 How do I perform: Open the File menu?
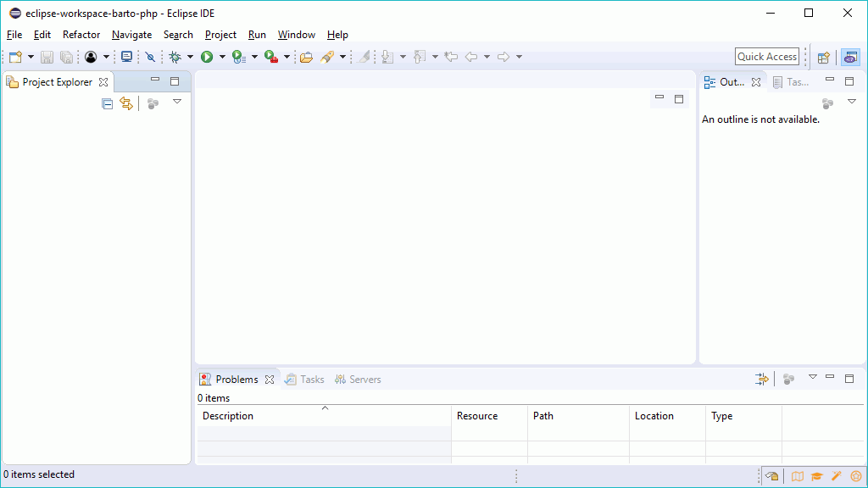point(14,35)
